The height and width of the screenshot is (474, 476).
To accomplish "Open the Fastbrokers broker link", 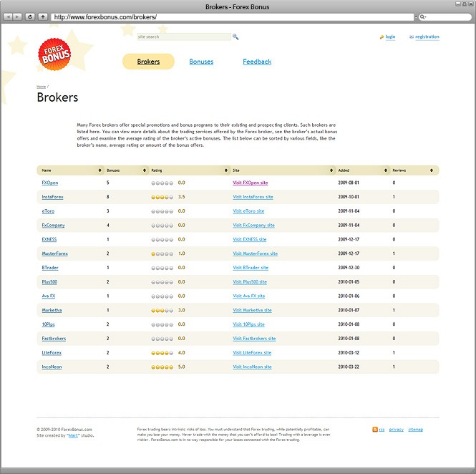I will tap(54, 339).
